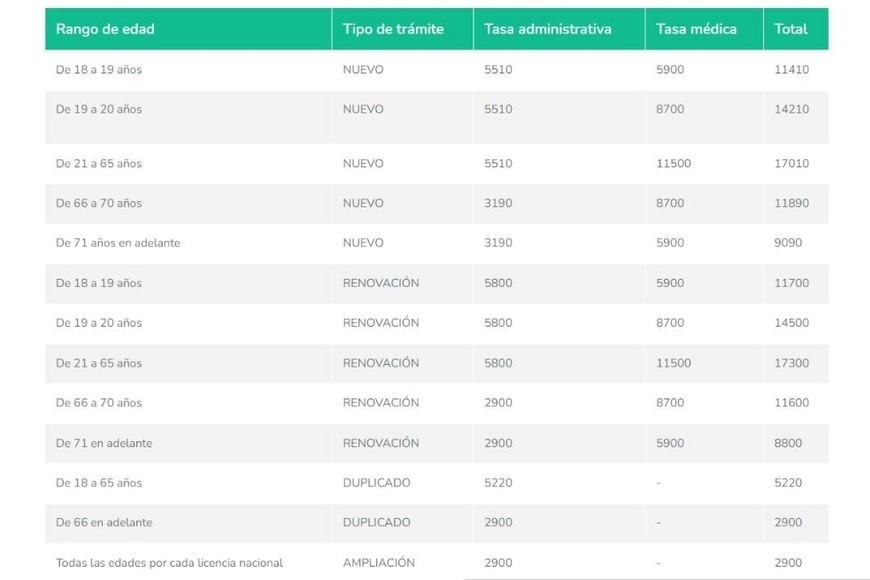Select the 'Tasa administrativa' header cell
Screen dimensions: 870x580
tap(547, 29)
